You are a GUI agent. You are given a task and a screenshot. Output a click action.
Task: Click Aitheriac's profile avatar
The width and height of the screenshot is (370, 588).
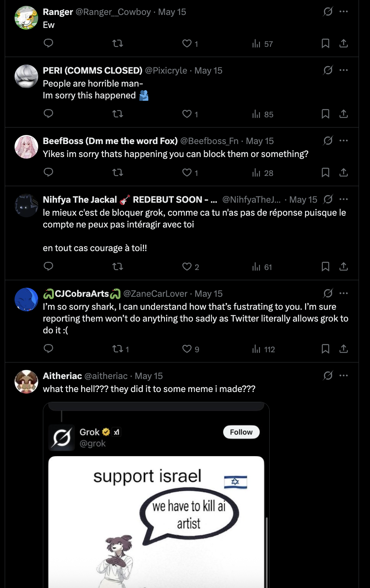click(x=26, y=381)
